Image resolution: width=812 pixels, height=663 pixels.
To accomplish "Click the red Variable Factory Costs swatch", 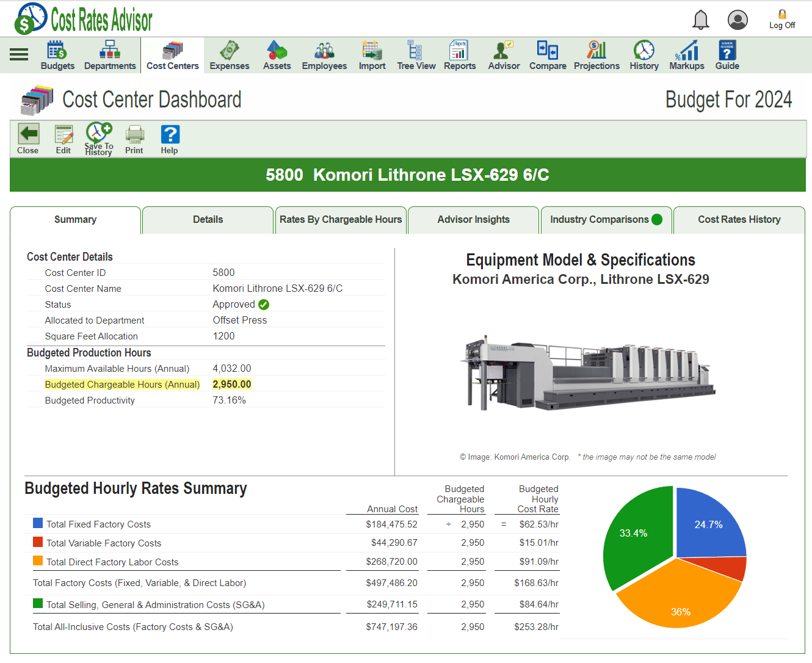I will point(38,542).
